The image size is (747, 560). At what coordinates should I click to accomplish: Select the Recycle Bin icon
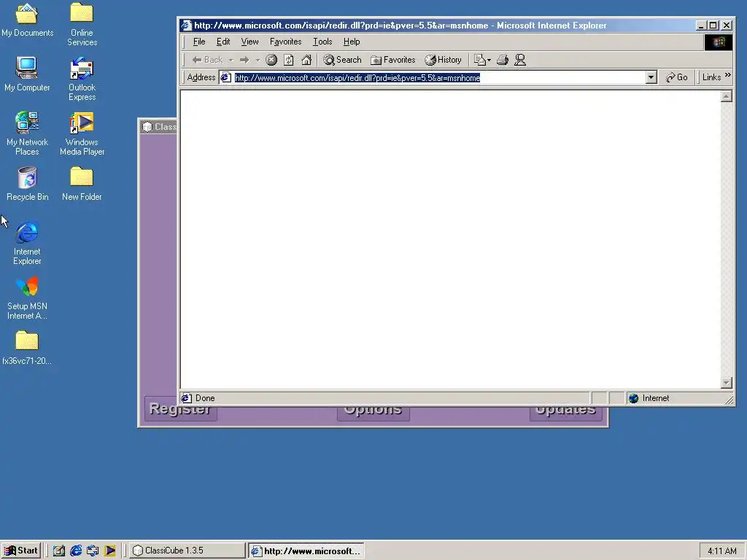pyautogui.click(x=27, y=184)
